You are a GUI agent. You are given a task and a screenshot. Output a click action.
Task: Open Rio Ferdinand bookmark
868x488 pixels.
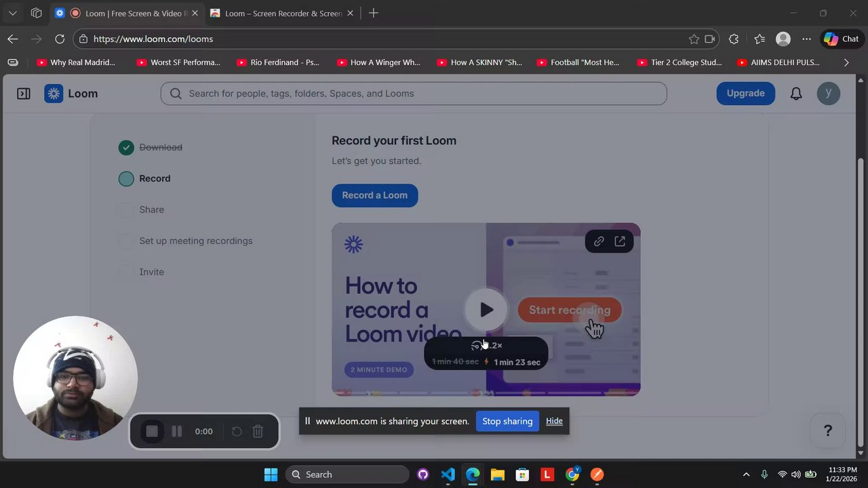pos(278,62)
